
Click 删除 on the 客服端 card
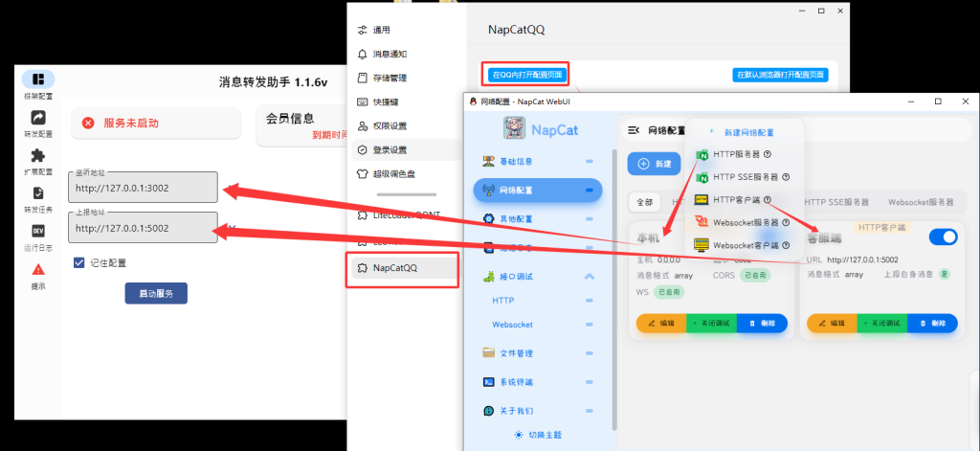[932, 324]
